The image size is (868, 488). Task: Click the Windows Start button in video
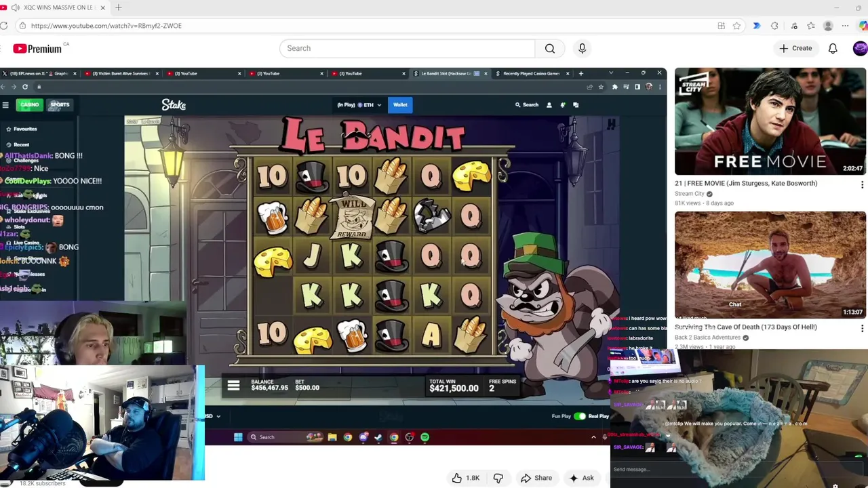pos(238,437)
